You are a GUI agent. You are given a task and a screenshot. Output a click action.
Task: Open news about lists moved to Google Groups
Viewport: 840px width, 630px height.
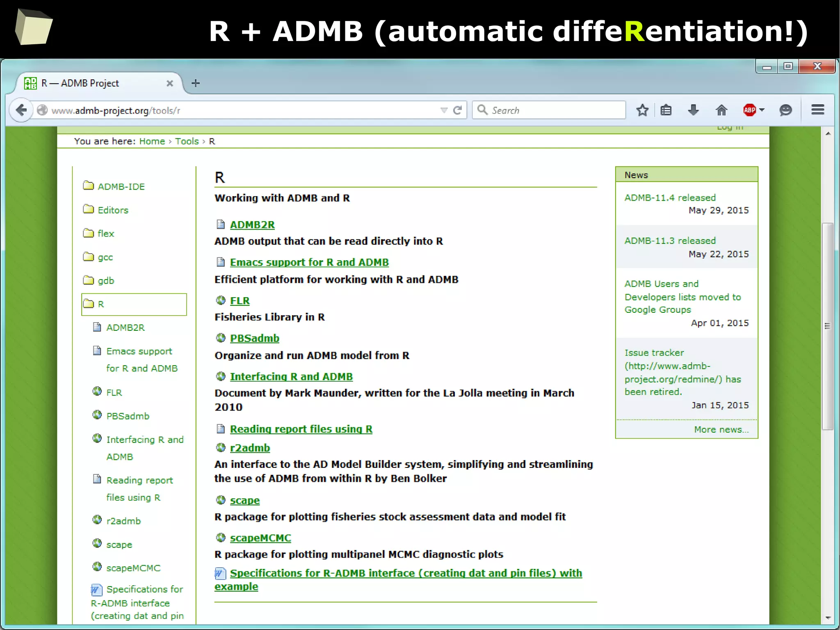point(682,297)
